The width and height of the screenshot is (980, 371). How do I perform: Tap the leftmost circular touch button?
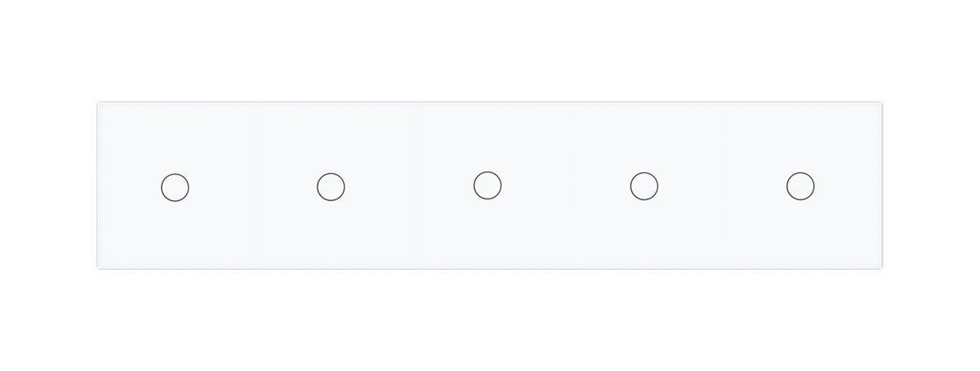pyautogui.click(x=175, y=187)
